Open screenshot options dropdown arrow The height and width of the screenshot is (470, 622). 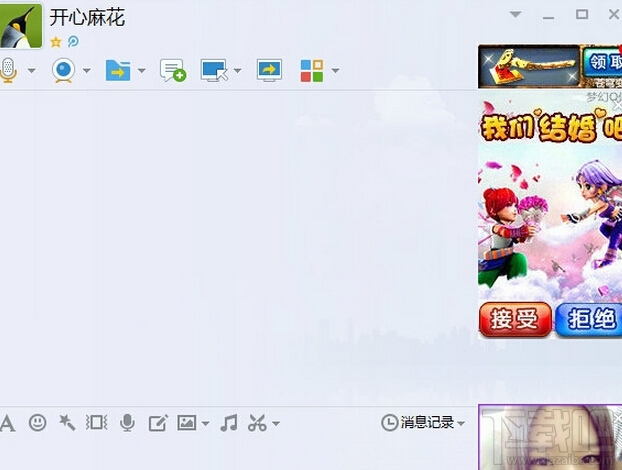pyautogui.click(x=276, y=424)
